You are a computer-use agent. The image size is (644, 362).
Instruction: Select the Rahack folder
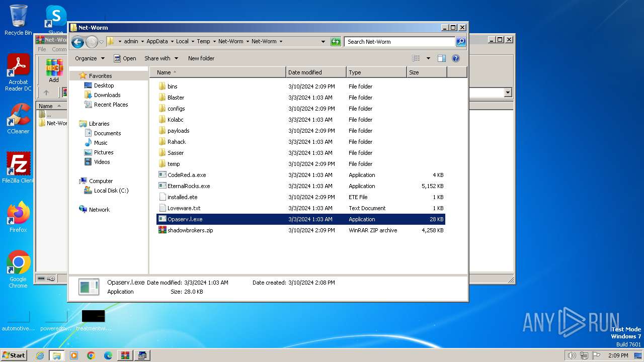177,142
